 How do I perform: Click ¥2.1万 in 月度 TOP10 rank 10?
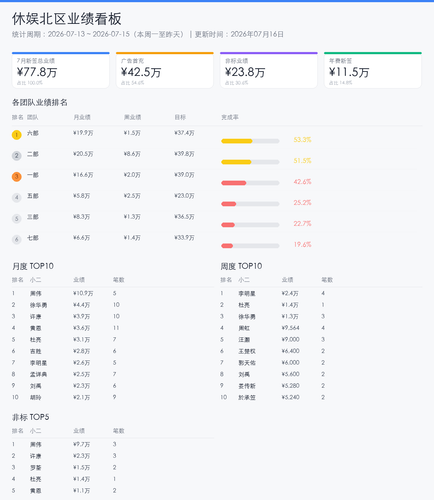tap(82, 397)
